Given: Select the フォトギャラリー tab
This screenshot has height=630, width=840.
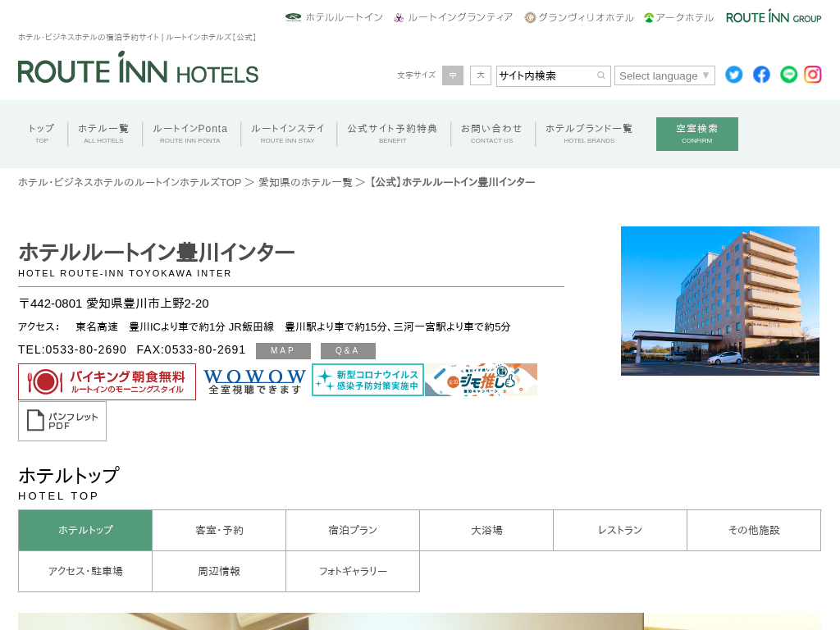Looking at the screenshot, I should (x=353, y=571).
